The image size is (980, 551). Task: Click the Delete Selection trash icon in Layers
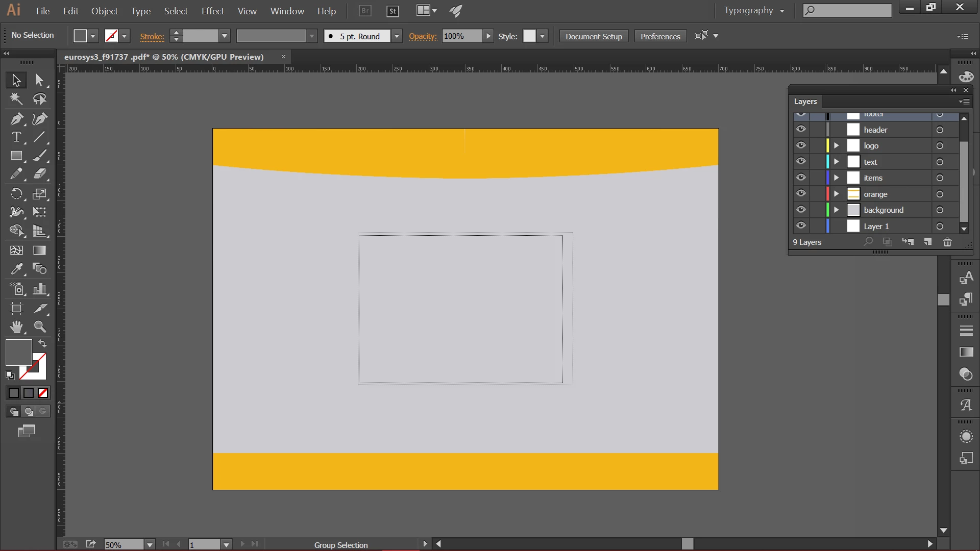947,242
